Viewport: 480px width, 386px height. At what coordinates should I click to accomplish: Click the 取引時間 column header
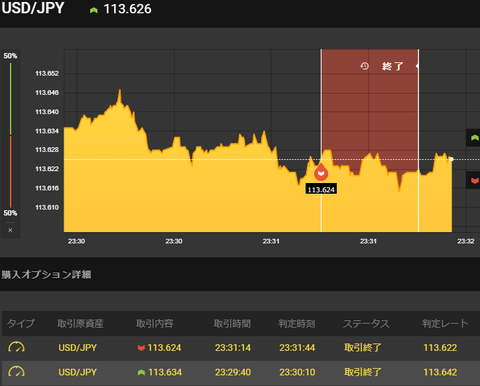[232, 323]
